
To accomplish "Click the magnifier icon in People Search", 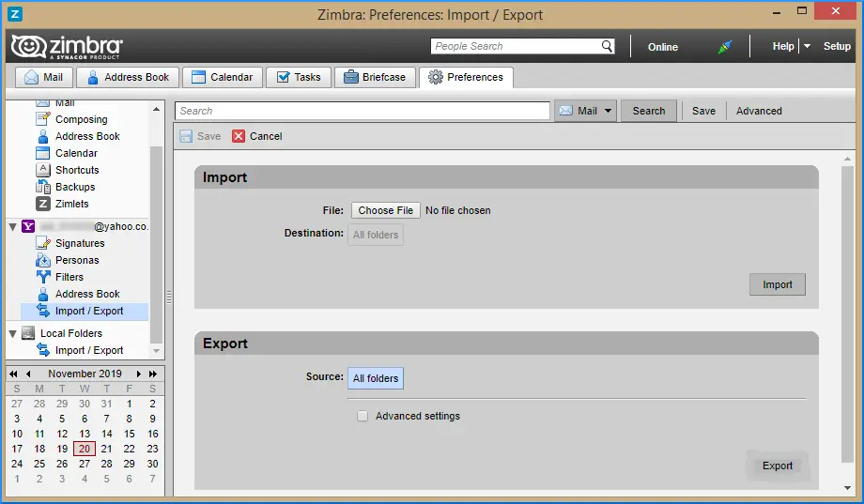I will (607, 46).
